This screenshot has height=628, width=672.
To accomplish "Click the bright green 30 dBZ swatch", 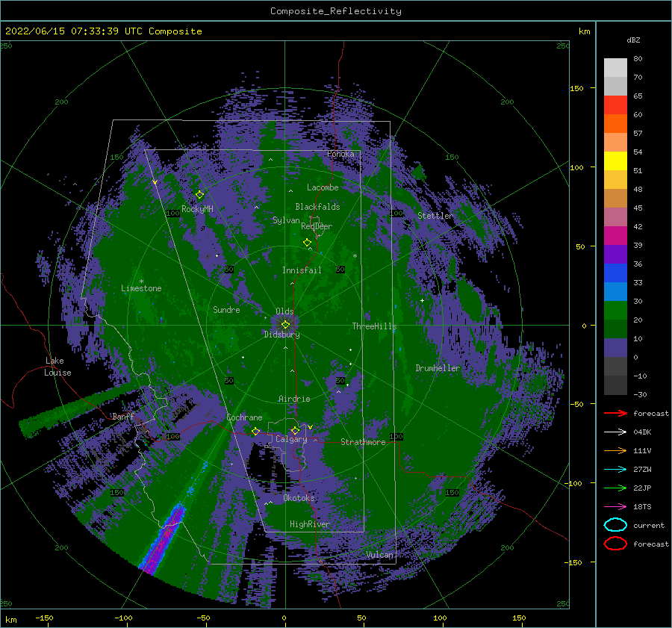I will [x=615, y=310].
